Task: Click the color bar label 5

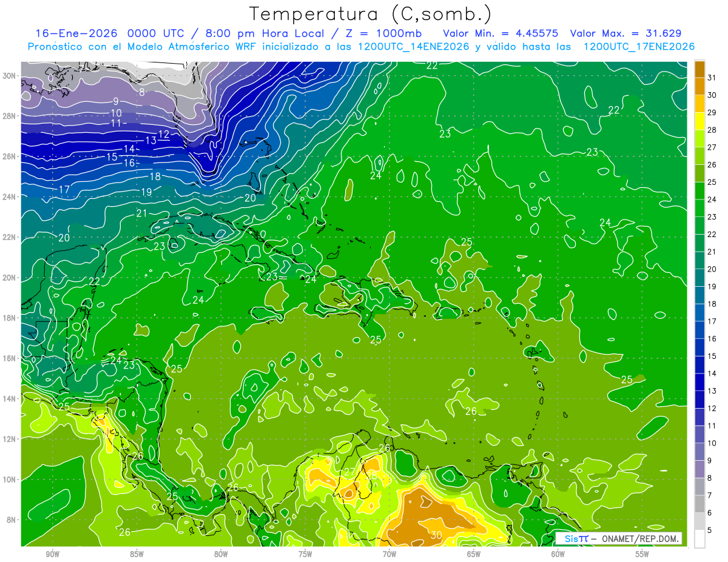Action: click(x=710, y=530)
